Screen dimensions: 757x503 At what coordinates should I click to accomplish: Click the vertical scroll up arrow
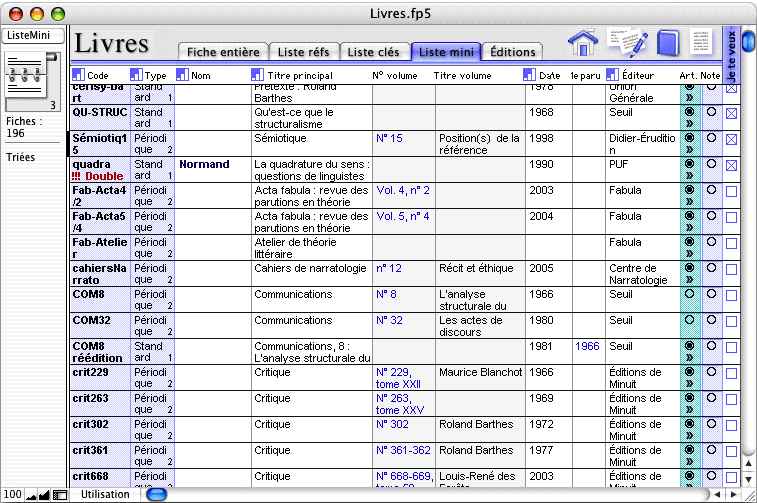click(748, 463)
